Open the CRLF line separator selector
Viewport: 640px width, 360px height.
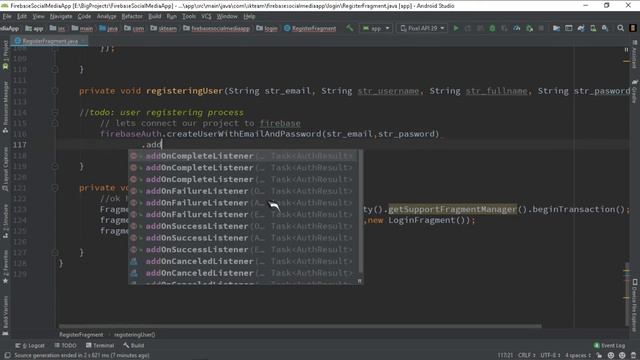pyautogui.click(x=527, y=356)
